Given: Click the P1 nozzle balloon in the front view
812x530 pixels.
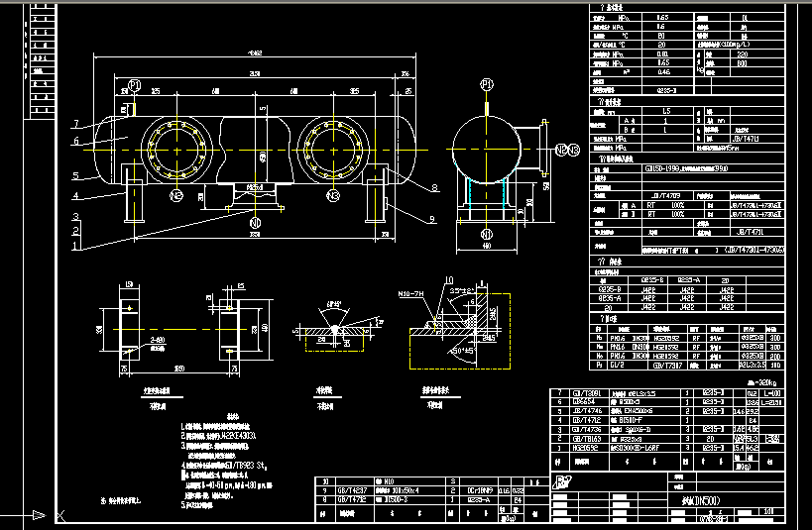Looking at the screenshot, I should tap(135, 85).
